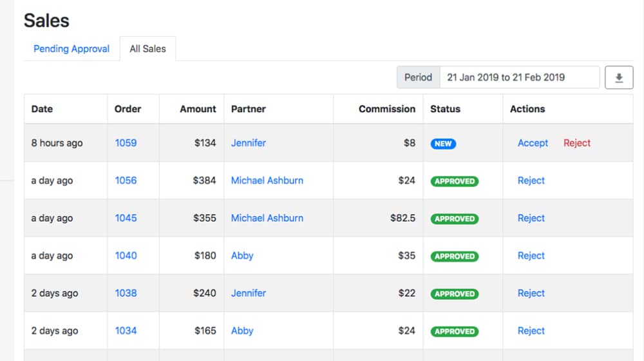This screenshot has width=644, height=361.
Task: Open order 1059 link
Action: pos(126,143)
